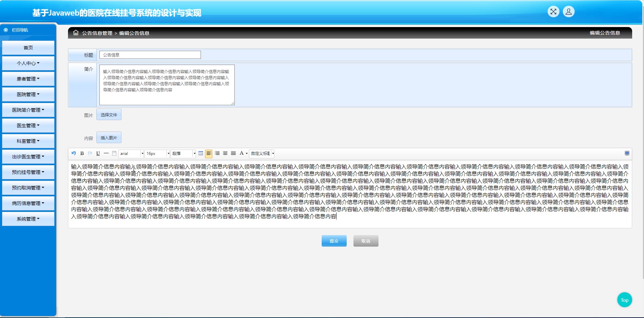Align text right in the editor

click(x=217, y=153)
